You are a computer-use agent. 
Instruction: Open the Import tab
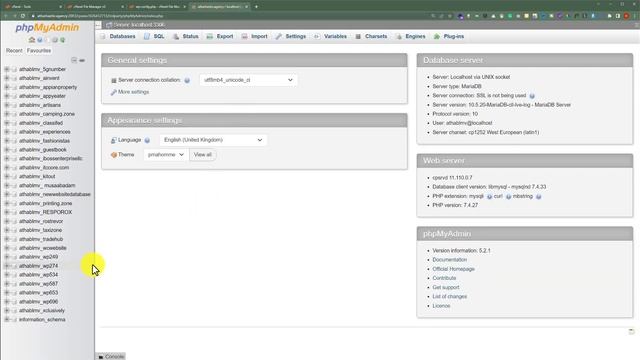coord(255,36)
